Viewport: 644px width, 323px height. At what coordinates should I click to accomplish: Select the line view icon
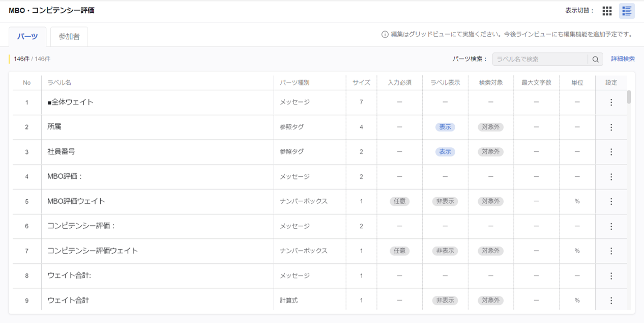[x=627, y=11]
